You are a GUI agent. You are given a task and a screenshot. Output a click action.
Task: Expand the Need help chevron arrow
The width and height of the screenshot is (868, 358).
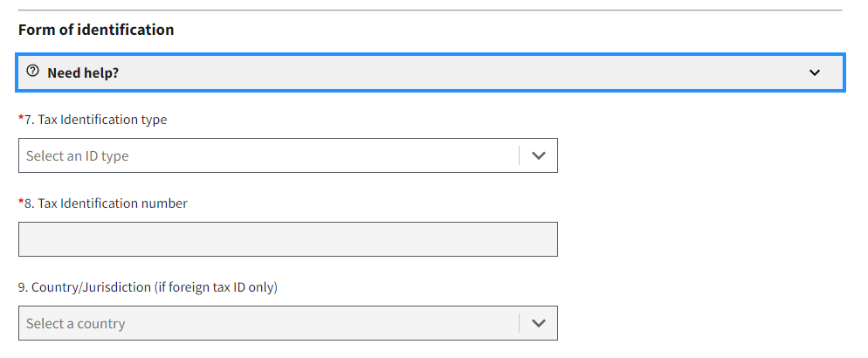pyautogui.click(x=815, y=72)
